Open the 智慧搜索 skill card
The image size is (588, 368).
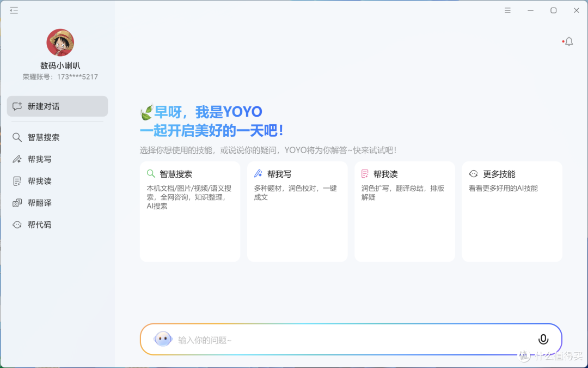coord(190,212)
